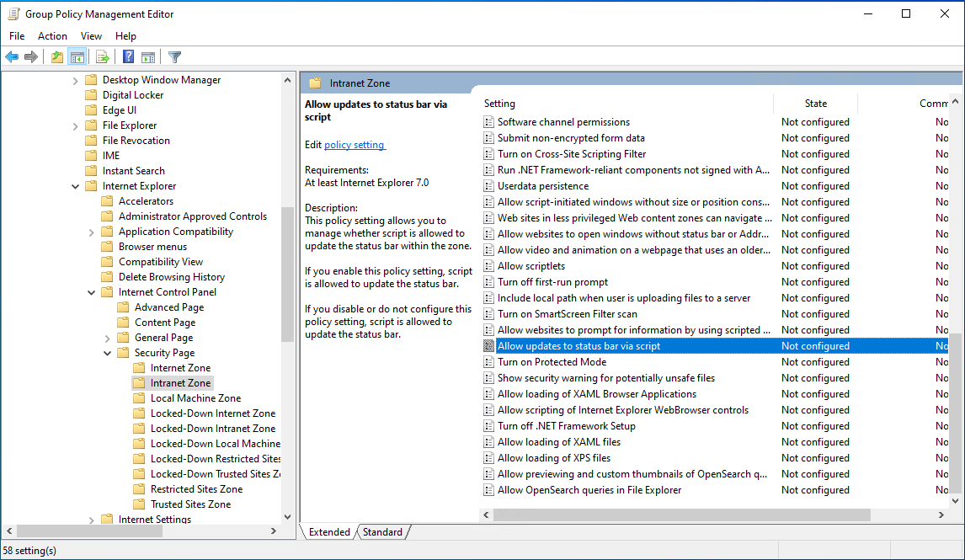Select the Restricted Sites Zone folder

tap(196, 489)
